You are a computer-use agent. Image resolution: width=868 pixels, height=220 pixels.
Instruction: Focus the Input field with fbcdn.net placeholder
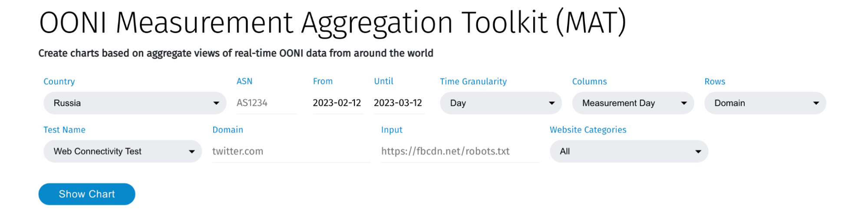pos(459,151)
